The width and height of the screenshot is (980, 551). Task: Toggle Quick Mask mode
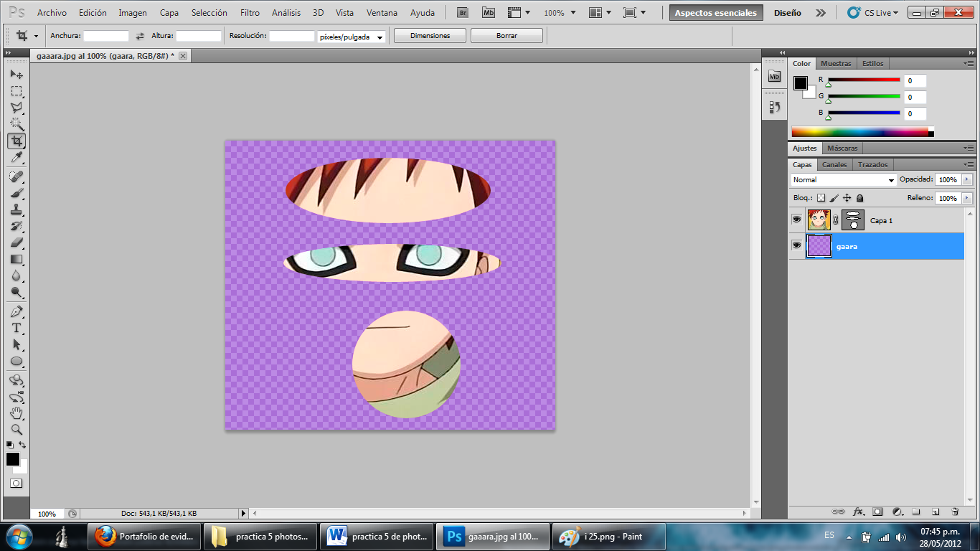point(16,484)
